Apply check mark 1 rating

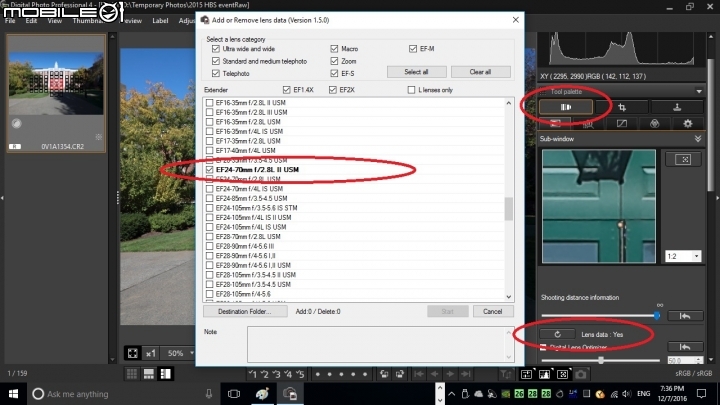coord(253,374)
